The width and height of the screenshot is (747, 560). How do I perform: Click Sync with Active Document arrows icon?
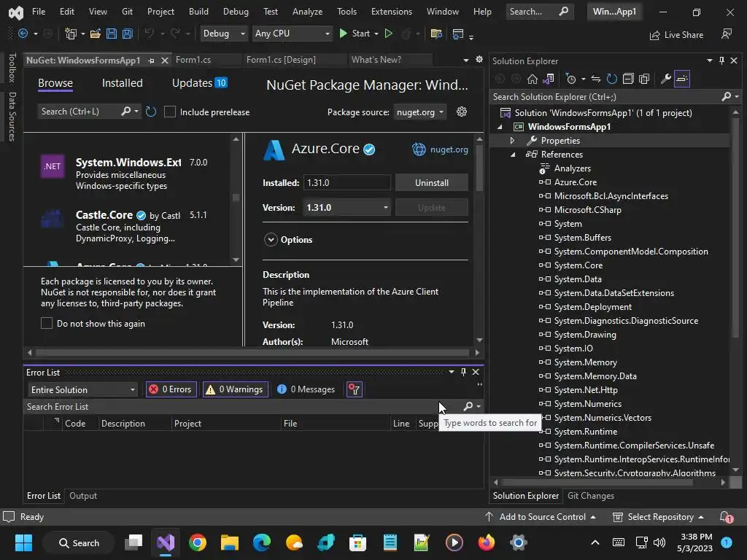(596, 79)
